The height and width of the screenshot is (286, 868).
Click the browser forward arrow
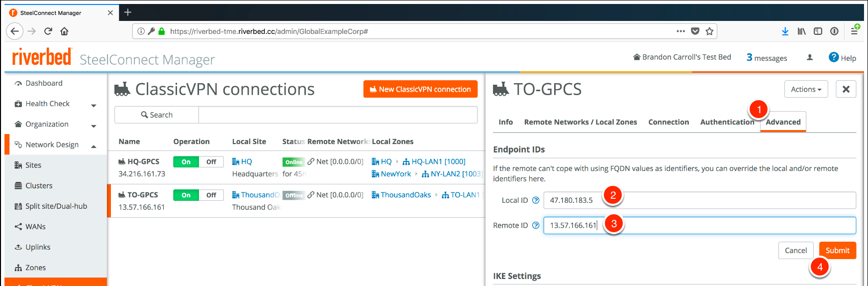click(32, 31)
